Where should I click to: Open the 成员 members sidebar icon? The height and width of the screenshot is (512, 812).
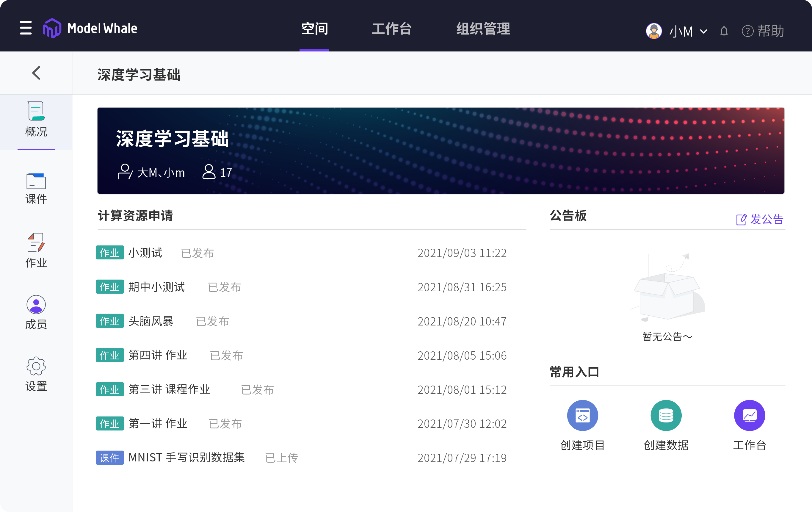[x=36, y=305]
